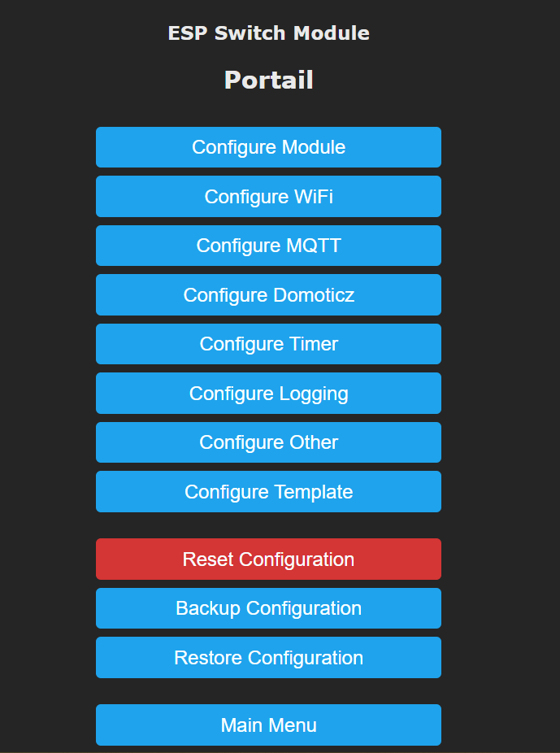The width and height of the screenshot is (560, 753).
Task: Choose the Configure Template option
Action: coord(268,492)
